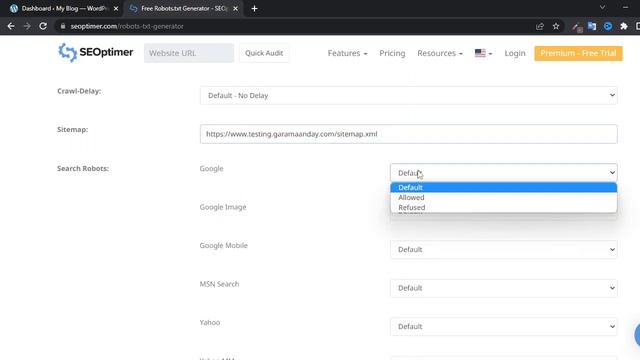Close the Dashboard My Blog tab
Image resolution: width=640 pixels, height=360 pixels.
tap(116, 9)
